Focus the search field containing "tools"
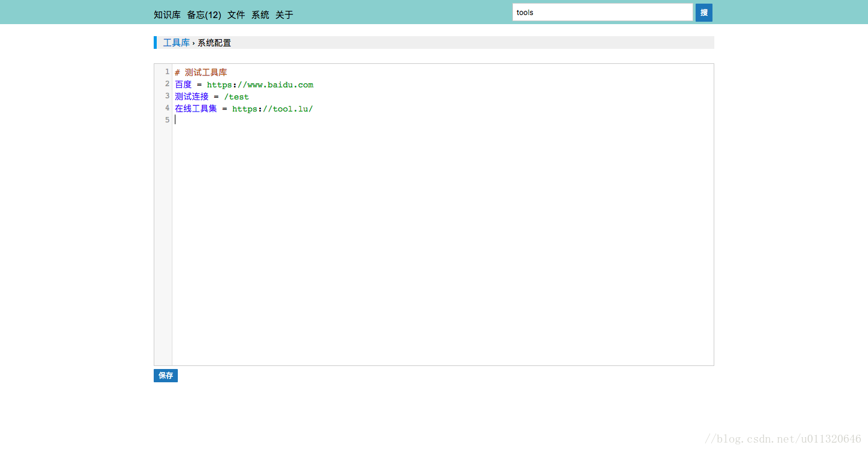Viewport: 868px width, 451px height. tap(603, 12)
